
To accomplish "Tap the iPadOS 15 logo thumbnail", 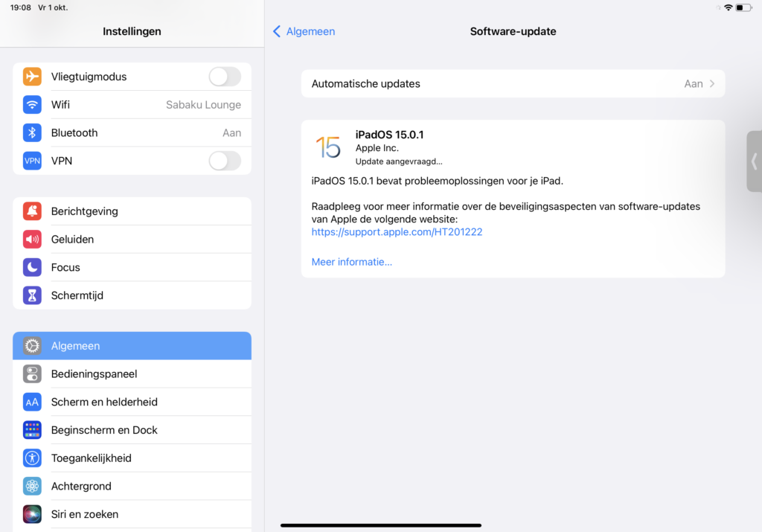I will point(328,147).
